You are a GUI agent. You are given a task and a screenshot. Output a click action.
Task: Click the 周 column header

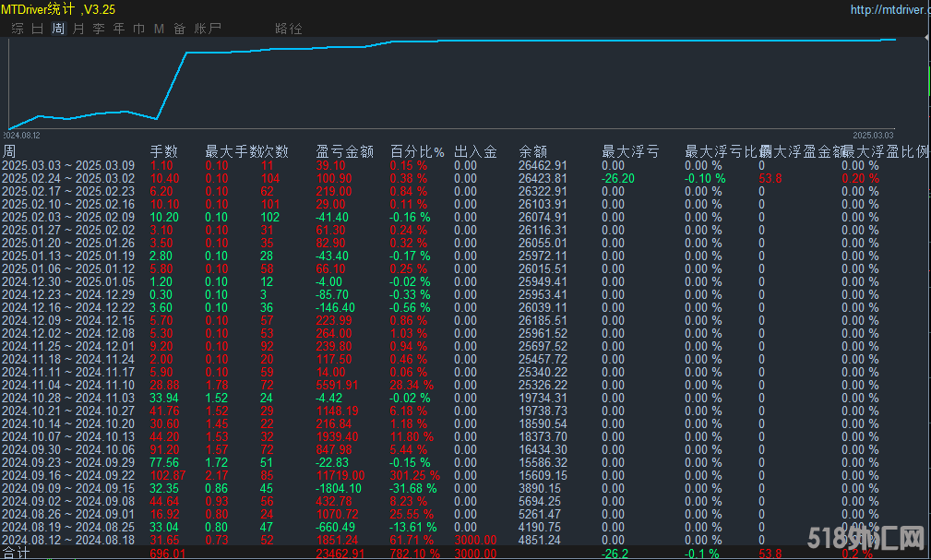[9, 151]
